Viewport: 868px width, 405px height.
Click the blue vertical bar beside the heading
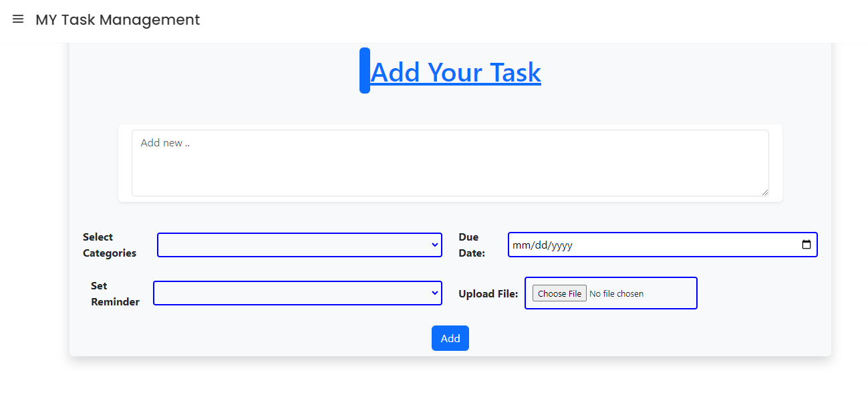click(x=364, y=71)
